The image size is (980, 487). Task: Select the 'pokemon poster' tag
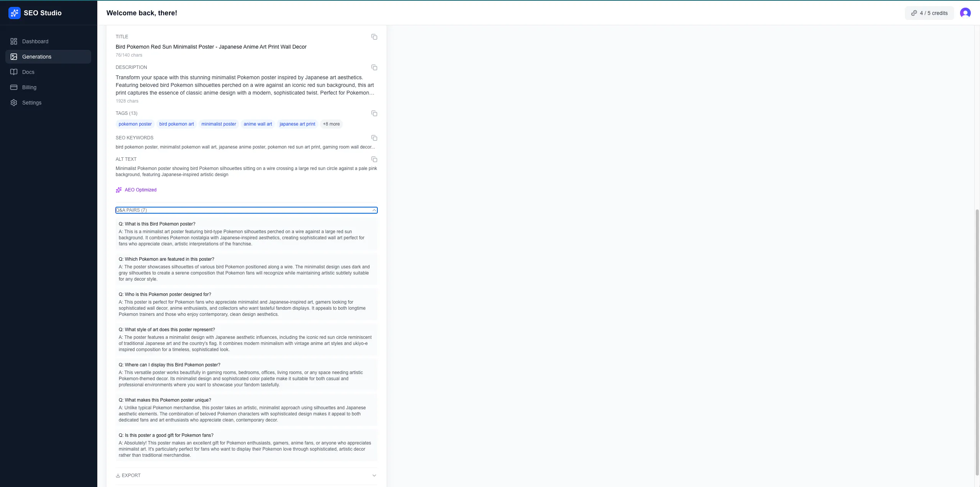coord(135,124)
